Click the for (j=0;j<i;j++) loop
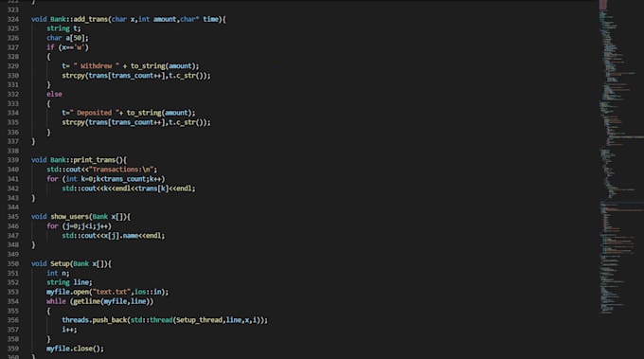 (x=79, y=226)
